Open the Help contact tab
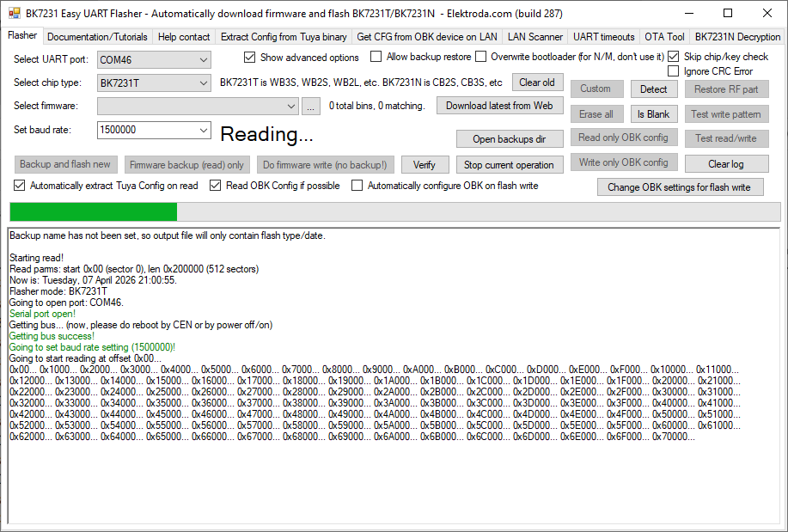This screenshot has height=532, width=788. pos(184,37)
